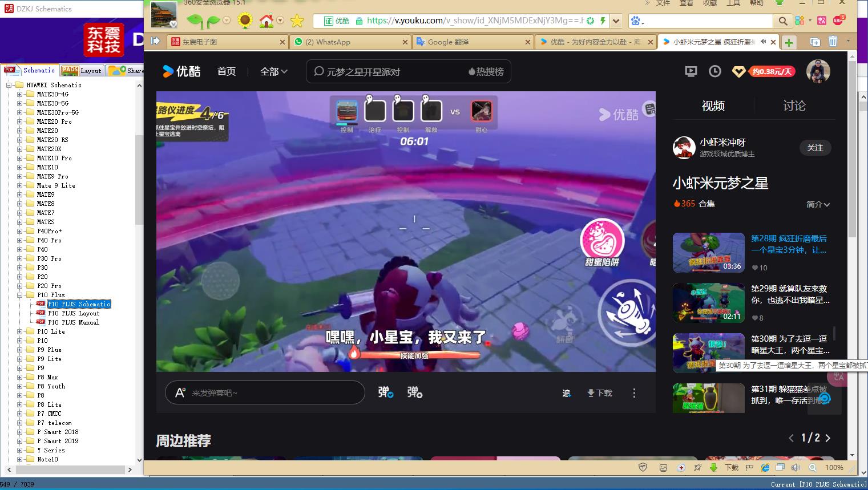Click the Youku client screen icon in header
This screenshot has width=868, height=490.
pos(691,71)
